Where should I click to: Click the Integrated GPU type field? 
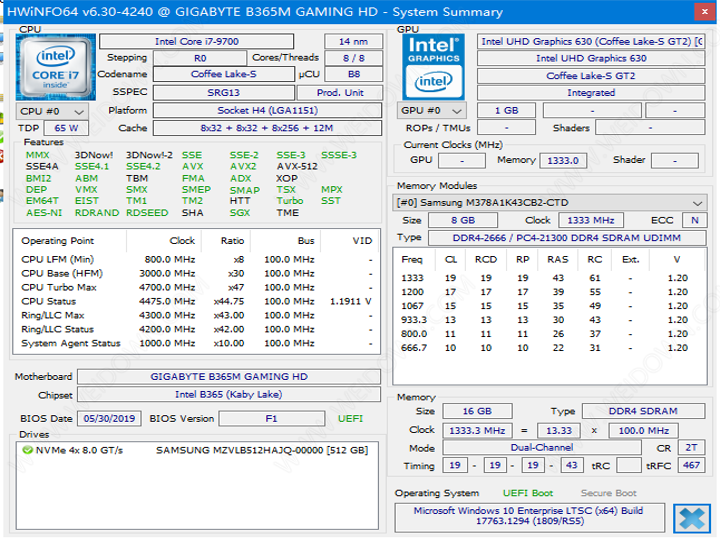point(591,93)
